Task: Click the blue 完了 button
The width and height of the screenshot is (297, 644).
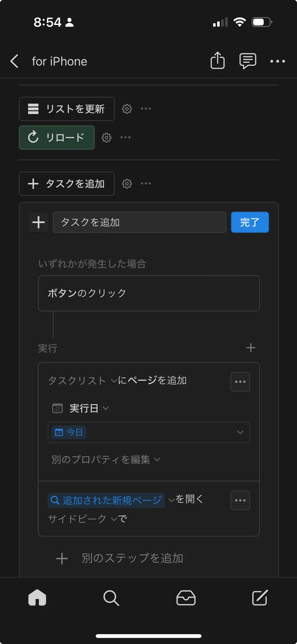Action: click(x=250, y=222)
